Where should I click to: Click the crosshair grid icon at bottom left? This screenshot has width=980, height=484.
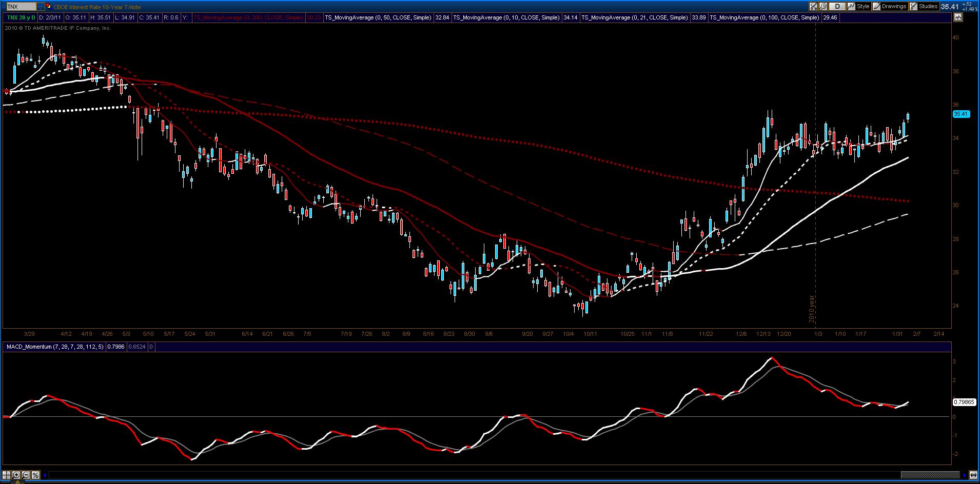pyautogui.click(x=7, y=475)
